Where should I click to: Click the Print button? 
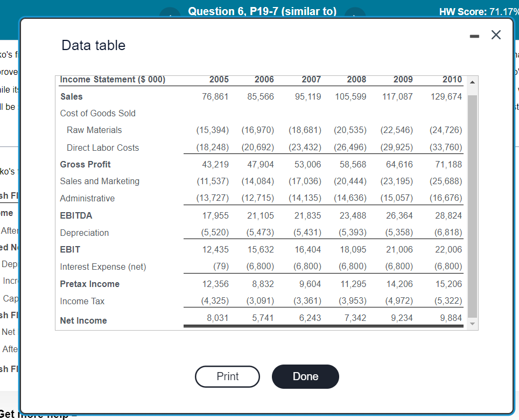click(227, 376)
